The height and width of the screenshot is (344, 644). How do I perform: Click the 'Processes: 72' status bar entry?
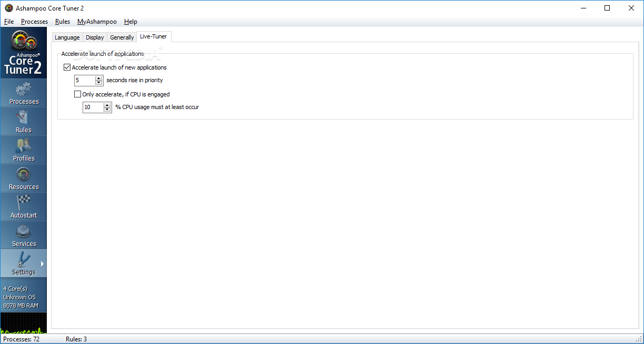click(22, 339)
